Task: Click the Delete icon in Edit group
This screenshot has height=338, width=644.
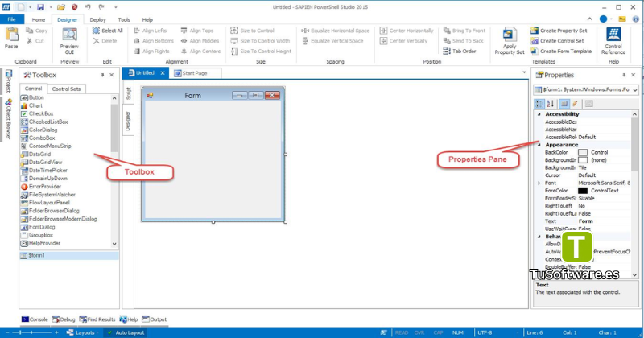Action: 96,41
